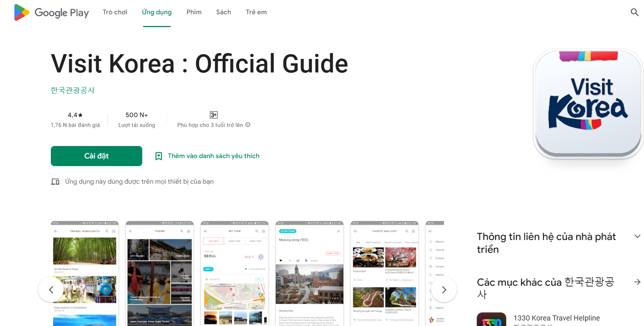Expand the developer contact info section
This screenshot has height=326, width=644.
coord(637,236)
